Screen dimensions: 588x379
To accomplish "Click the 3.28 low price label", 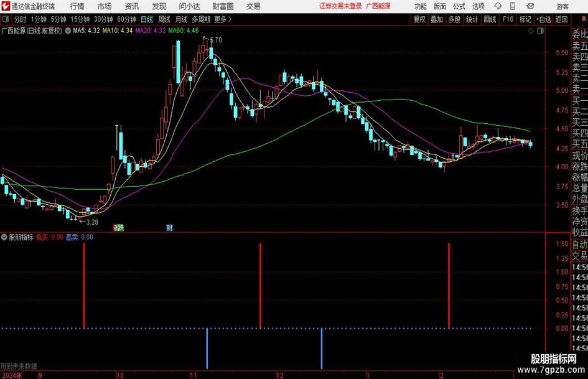I will (x=92, y=222).
